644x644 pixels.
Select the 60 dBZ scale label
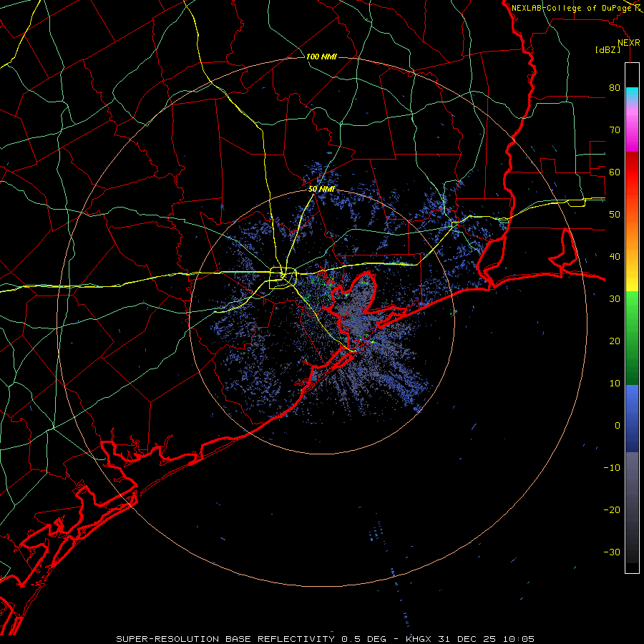coord(615,172)
